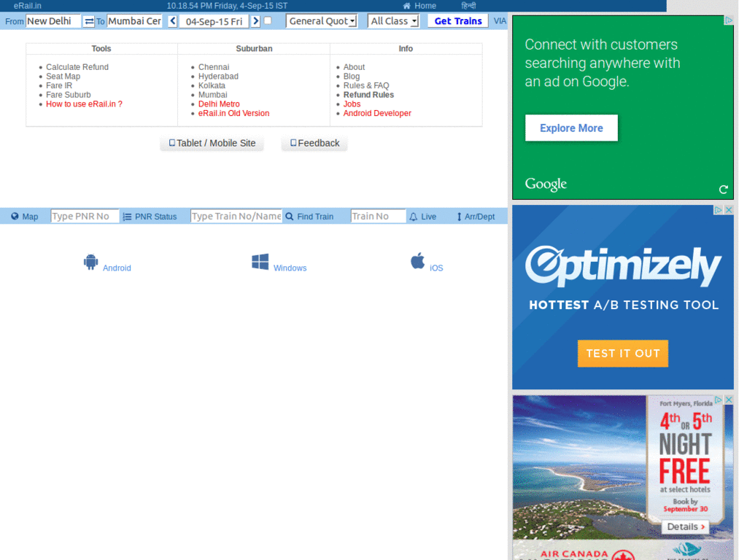
Task: Go to previous date arrow
Action: 173,21
